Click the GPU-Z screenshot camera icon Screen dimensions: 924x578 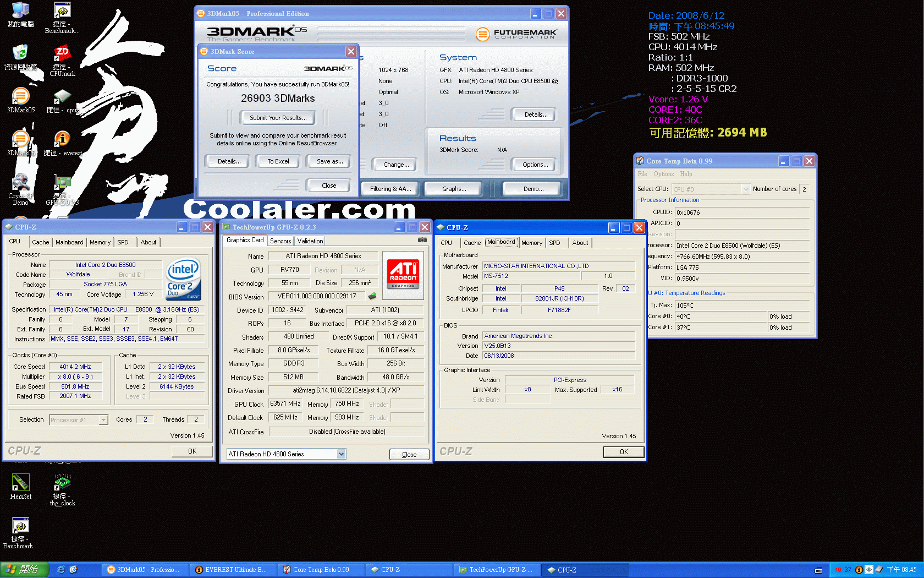(422, 240)
